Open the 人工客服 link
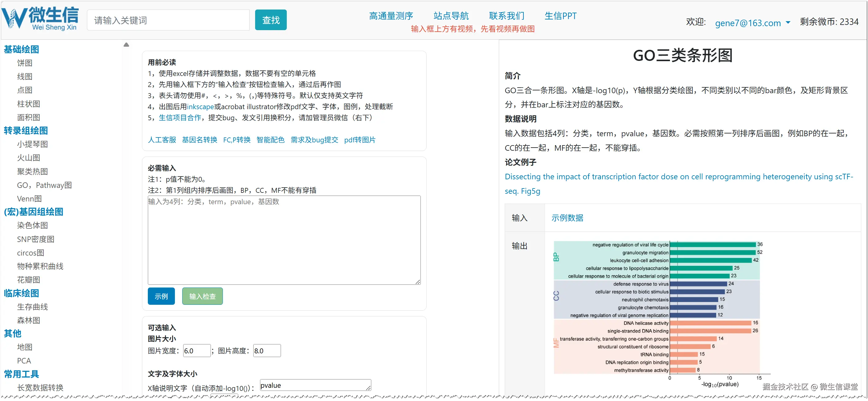Image resolution: width=868 pixels, height=401 pixels. (162, 140)
